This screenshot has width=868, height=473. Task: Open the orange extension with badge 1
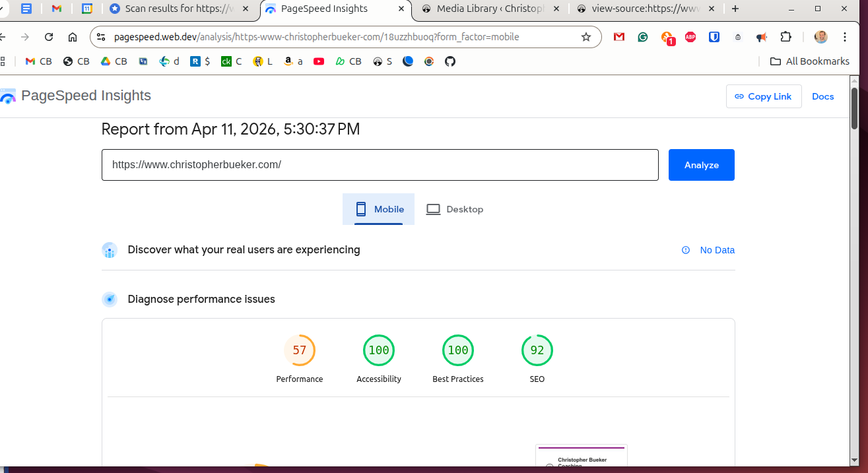click(667, 38)
